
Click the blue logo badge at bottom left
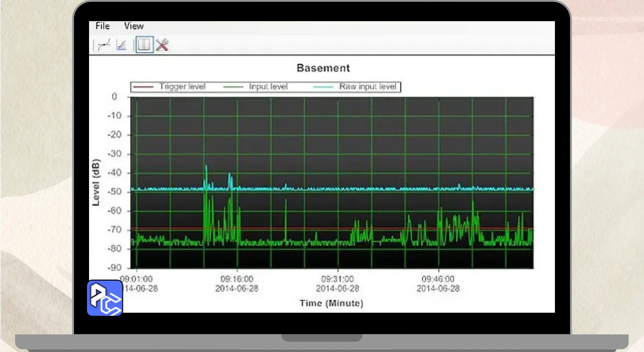pos(105,298)
